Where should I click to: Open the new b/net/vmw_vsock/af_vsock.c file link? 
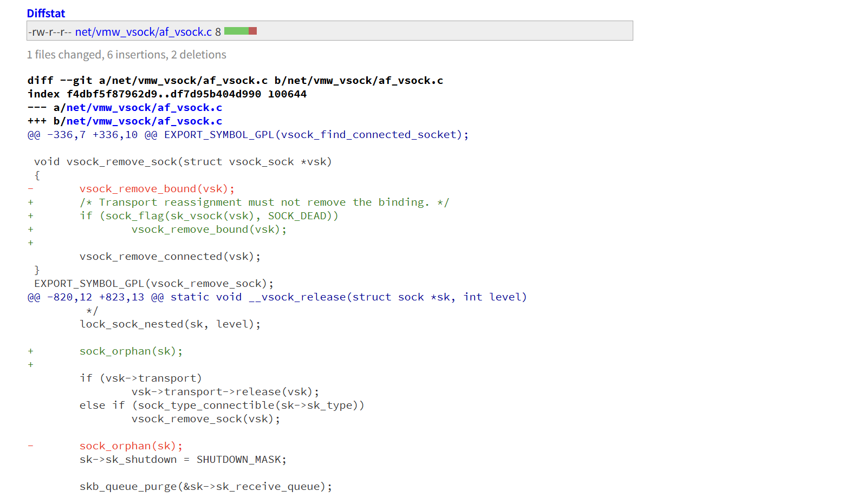click(144, 121)
